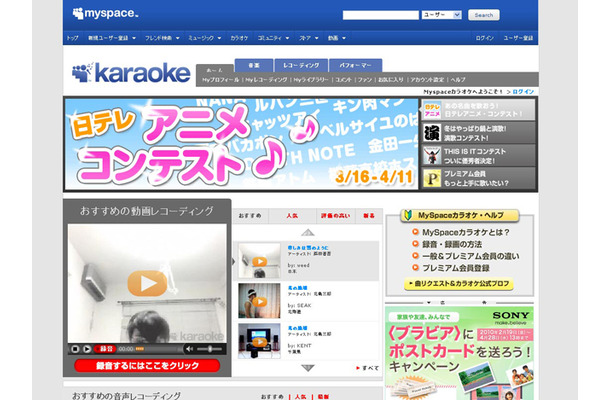
Task: Open the song title link by weed
Action: pyautogui.click(x=308, y=247)
